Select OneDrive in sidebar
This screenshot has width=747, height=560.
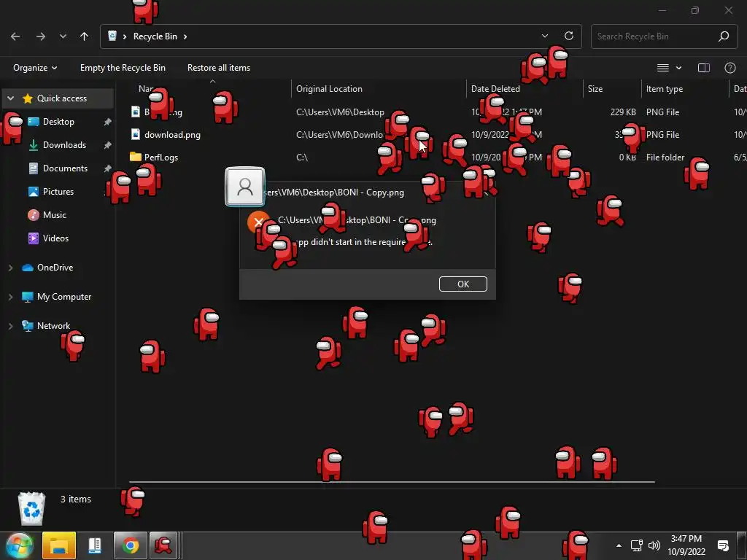[55, 268]
